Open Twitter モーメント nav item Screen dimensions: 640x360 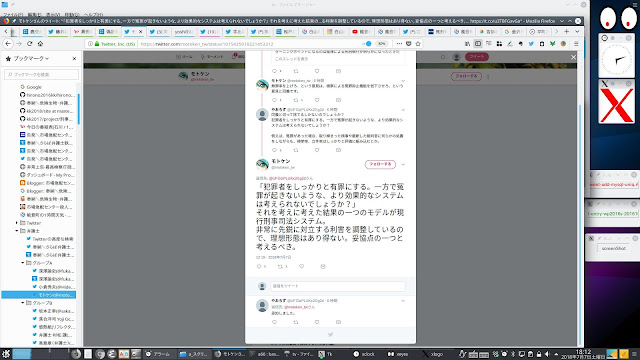[x=212, y=57]
